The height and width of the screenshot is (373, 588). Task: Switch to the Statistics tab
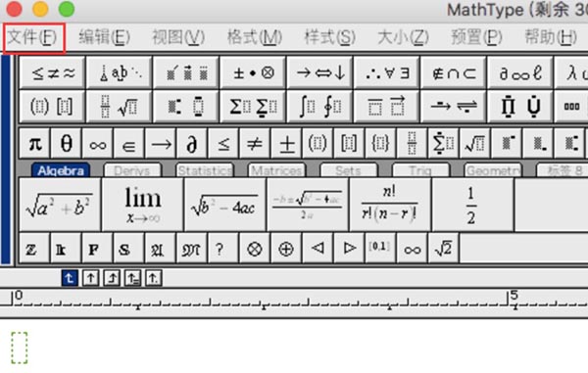point(205,170)
